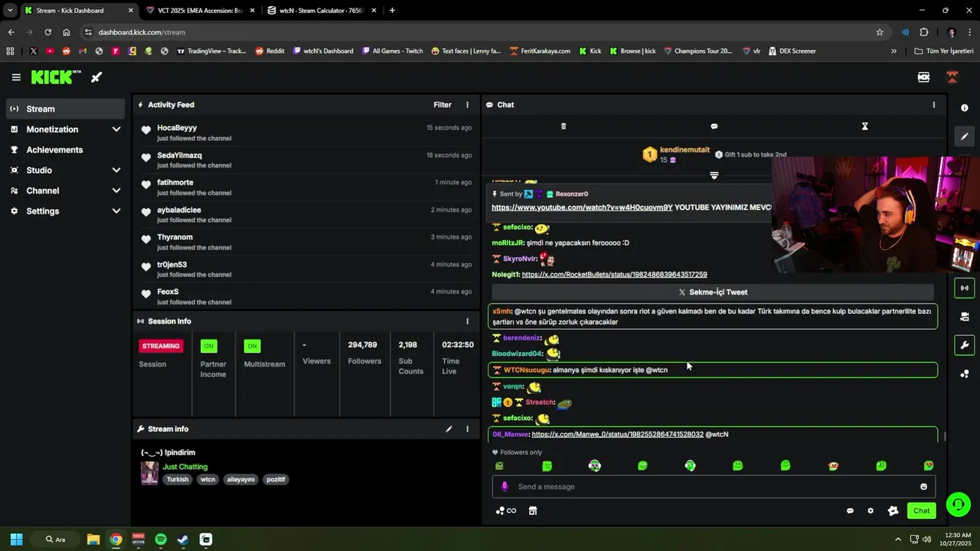Open Reddit bookmark

click(269, 51)
